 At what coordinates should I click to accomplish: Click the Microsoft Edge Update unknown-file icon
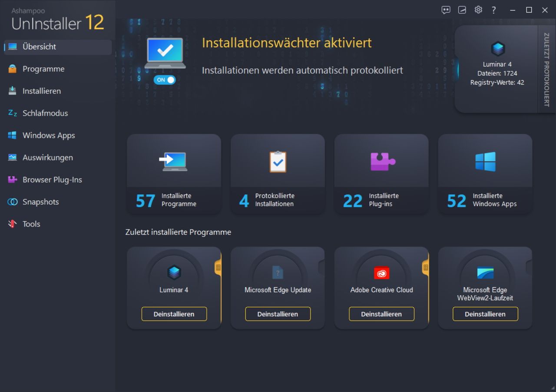pos(278,273)
